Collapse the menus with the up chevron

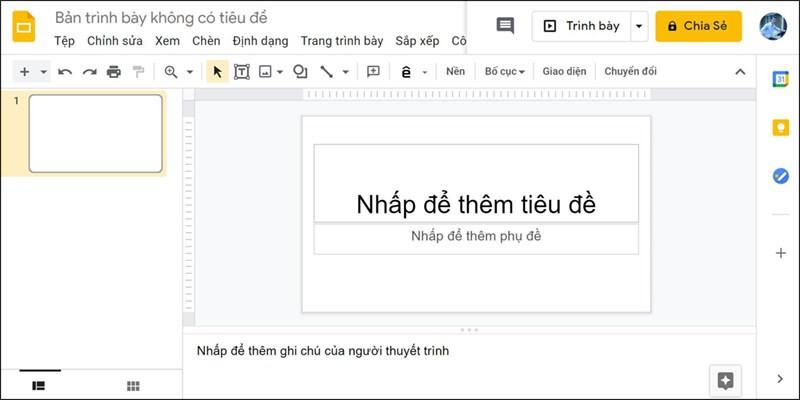740,72
